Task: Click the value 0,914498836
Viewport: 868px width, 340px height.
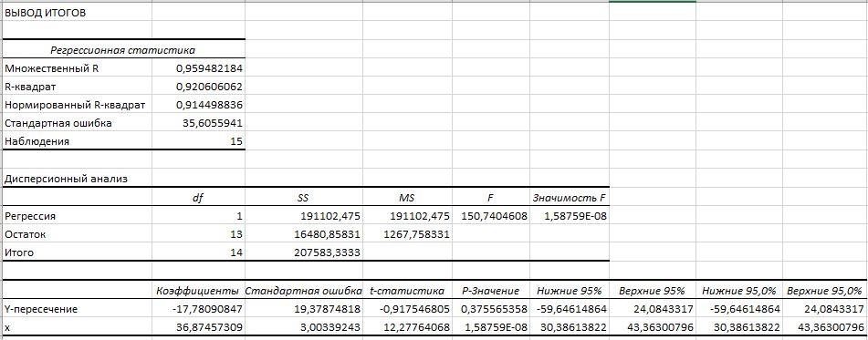Action: point(209,105)
